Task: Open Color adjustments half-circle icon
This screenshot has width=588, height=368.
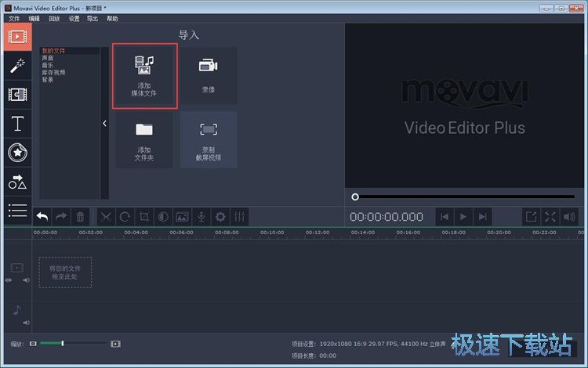Action: click(x=163, y=217)
